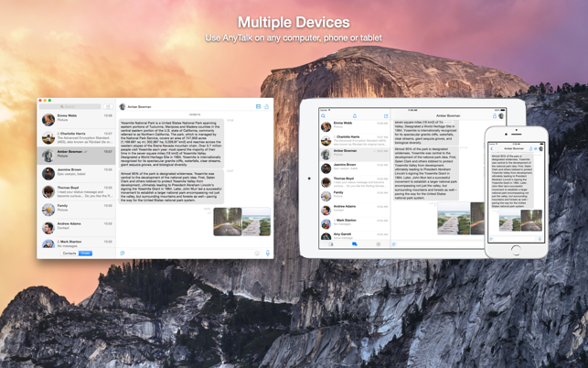This screenshot has height=368, width=588.
Task: Open Amy Garrett chat on iPad
Action: tap(355, 236)
